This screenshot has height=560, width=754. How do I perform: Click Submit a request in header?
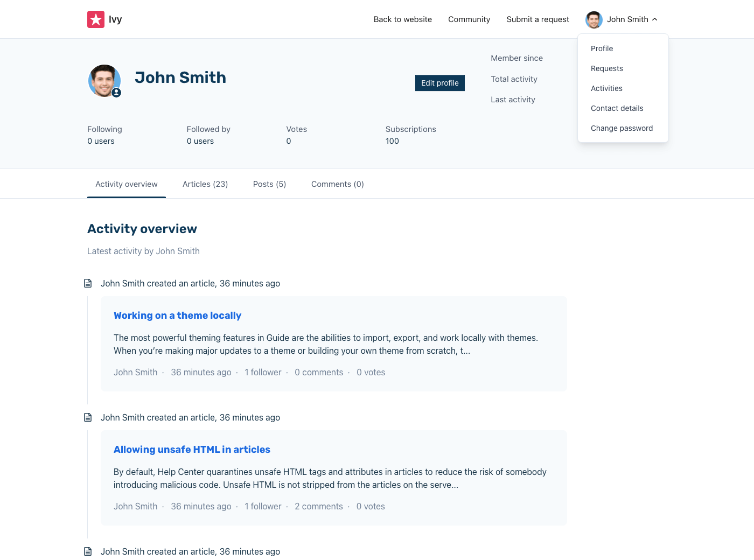[x=537, y=19]
